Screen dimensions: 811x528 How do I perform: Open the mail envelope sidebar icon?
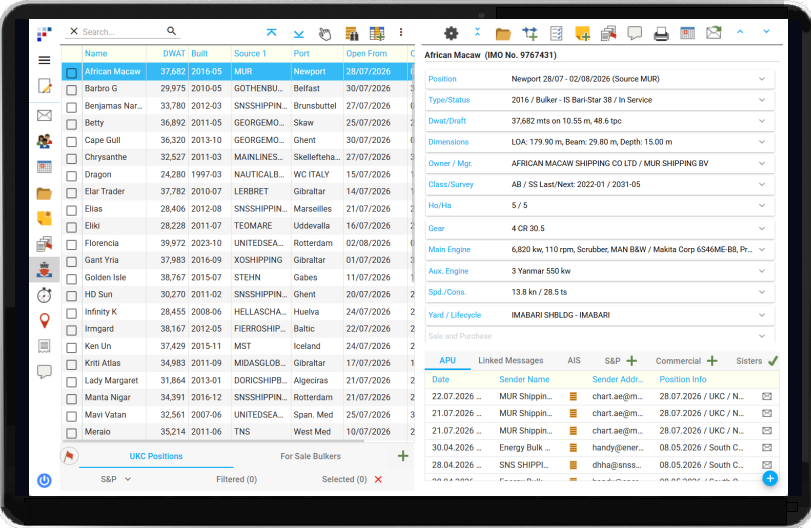pos(44,115)
